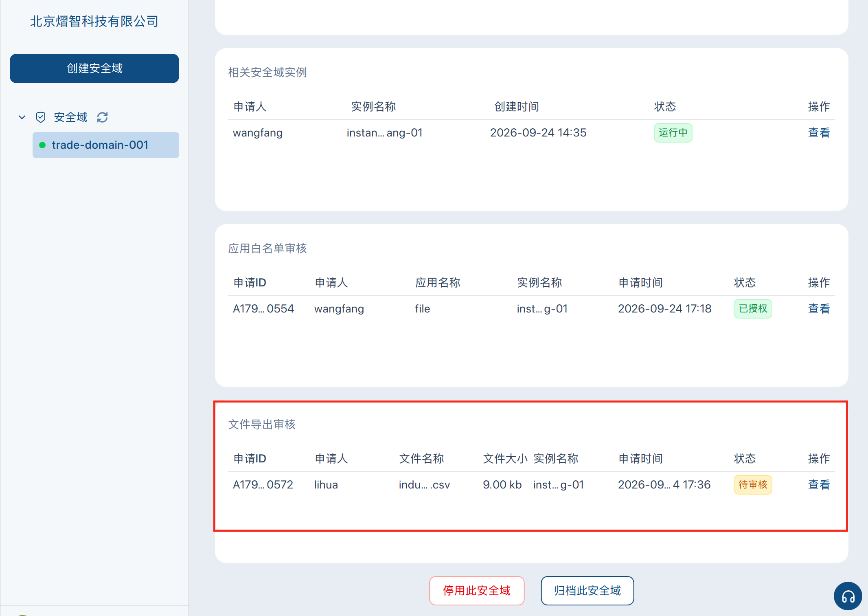Click 归档此安全域 button

click(x=587, y=591)
